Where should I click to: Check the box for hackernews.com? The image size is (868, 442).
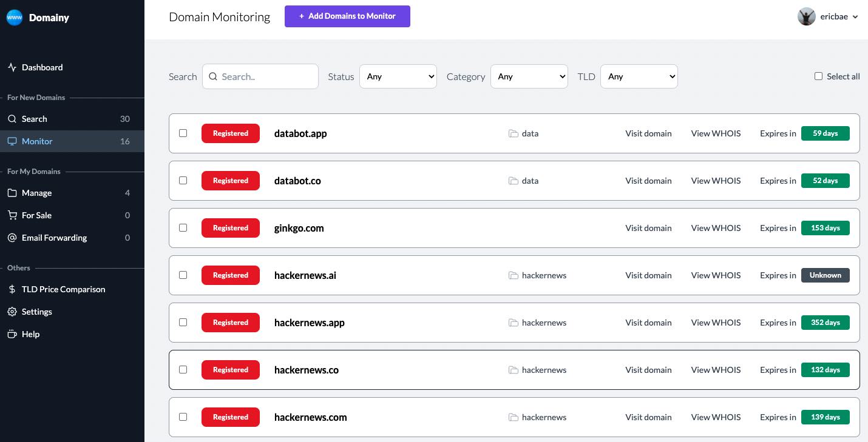183,417
